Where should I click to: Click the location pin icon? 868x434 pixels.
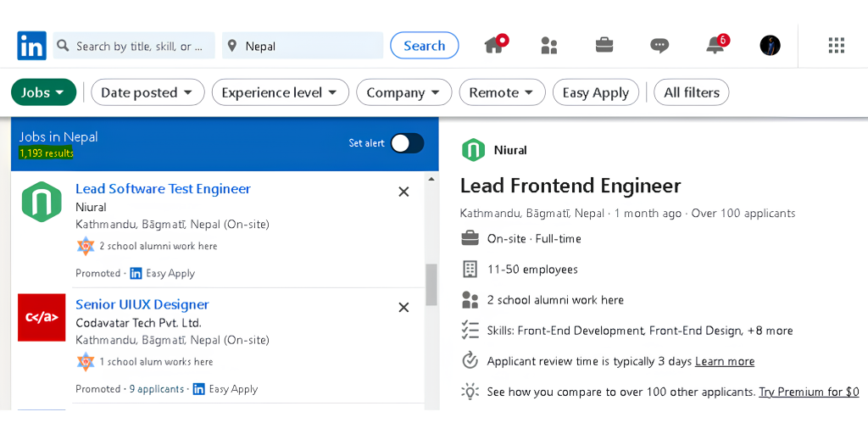[232, 46]
